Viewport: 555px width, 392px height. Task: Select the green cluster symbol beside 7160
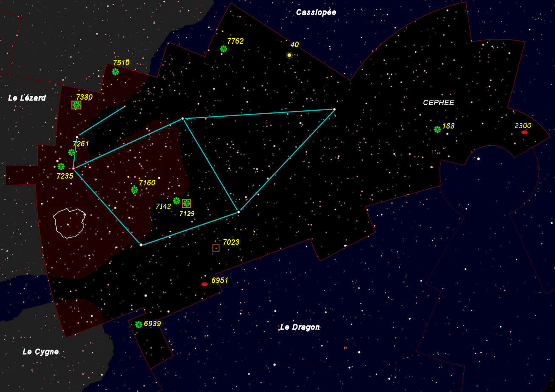(135, 190)
